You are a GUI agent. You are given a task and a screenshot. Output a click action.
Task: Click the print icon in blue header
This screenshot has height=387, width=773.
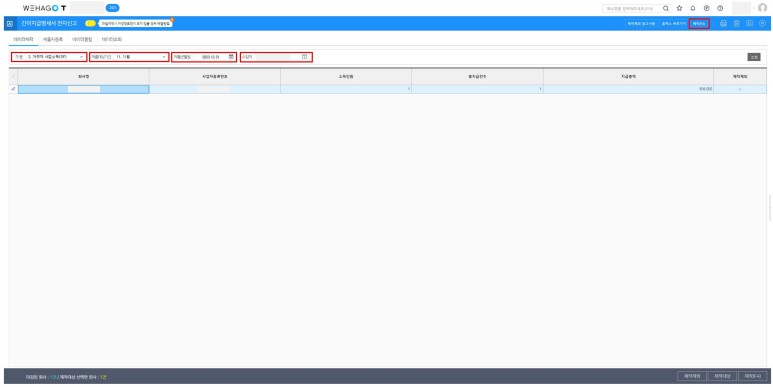click(x=723, y=24)
